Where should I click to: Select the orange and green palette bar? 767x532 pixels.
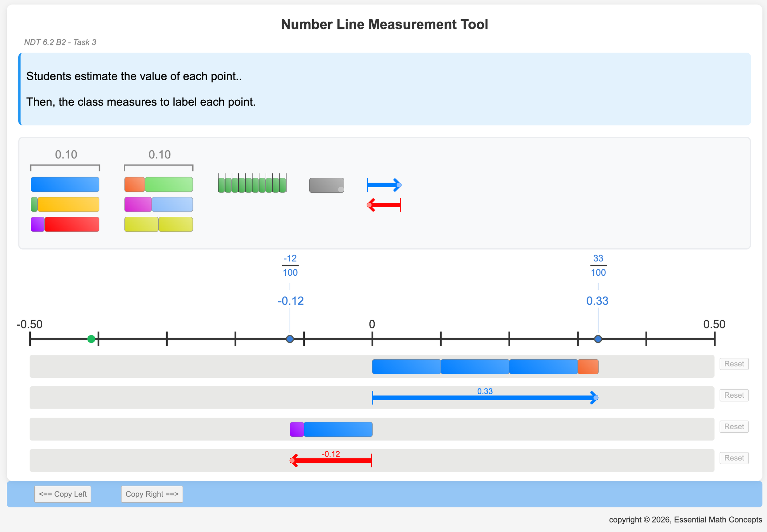click(158, 184)
